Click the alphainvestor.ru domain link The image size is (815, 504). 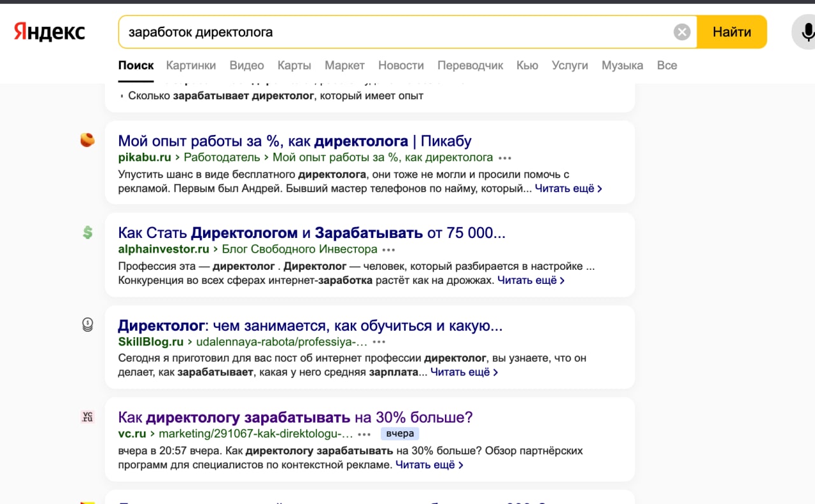(x=164, y=249)
